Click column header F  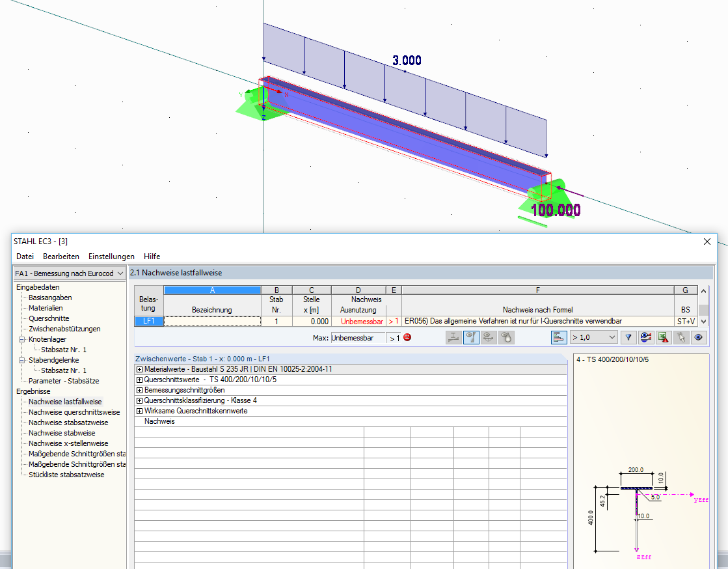[x=537, y=290]
